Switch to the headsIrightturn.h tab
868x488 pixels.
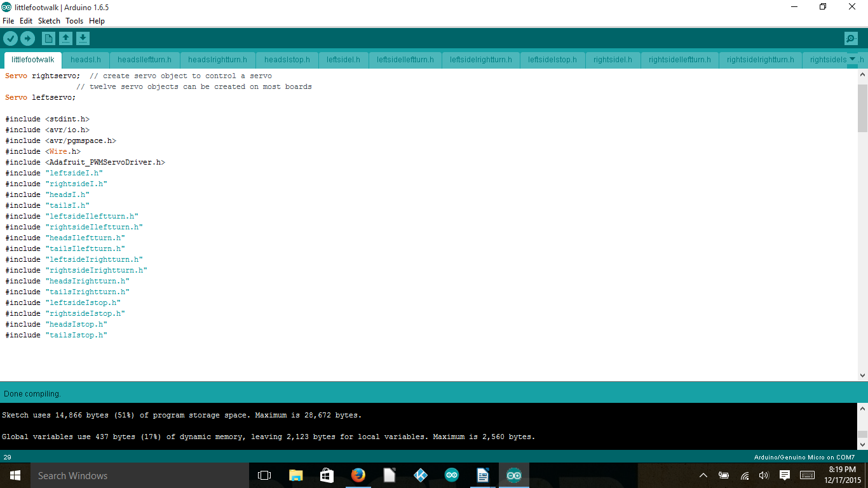(218, 60)
